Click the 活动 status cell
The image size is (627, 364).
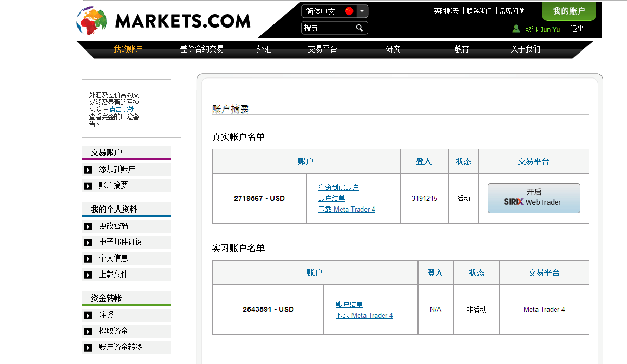(x=463, y=199)
